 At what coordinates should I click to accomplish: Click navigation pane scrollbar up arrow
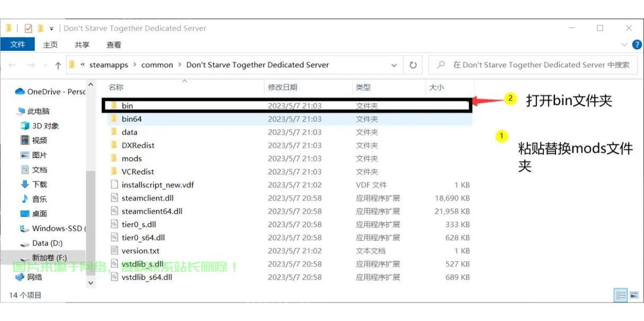click(91, 85)
